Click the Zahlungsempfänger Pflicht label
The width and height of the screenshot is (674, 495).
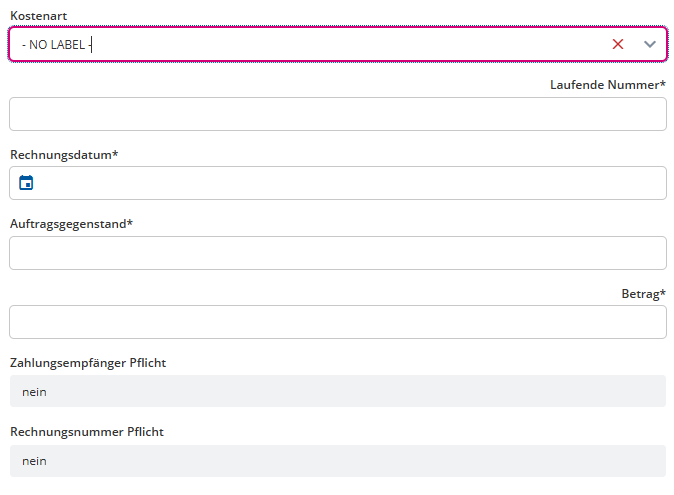click(x=88, y=363)
